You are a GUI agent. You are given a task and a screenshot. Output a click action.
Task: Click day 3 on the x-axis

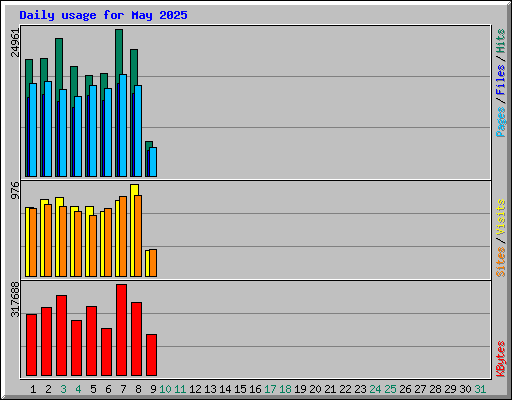tap(63, 389)
